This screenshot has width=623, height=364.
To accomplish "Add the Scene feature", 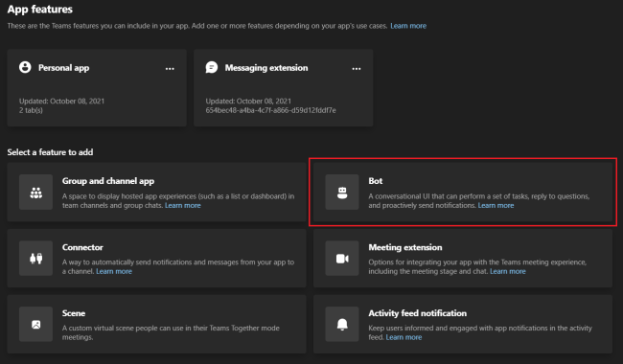I will [156, 324].
